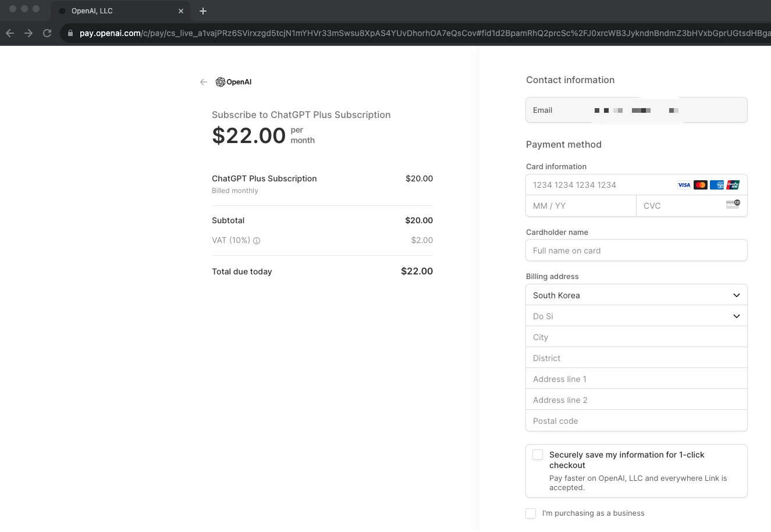Click the browser forward arrow
The width and height of the screenshot is (771, 532).
click(29, 33)
